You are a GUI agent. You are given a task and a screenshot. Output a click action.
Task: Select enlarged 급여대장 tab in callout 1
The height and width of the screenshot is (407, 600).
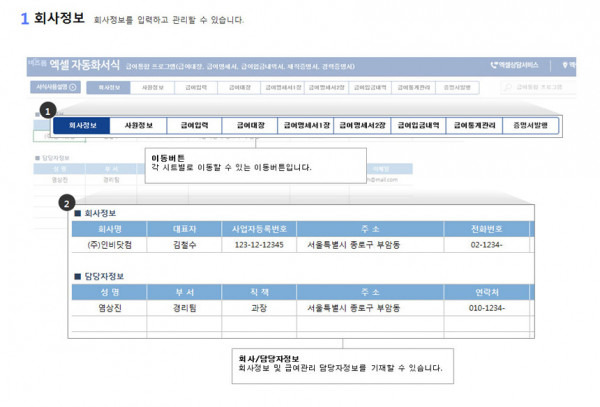coord(250,125)
